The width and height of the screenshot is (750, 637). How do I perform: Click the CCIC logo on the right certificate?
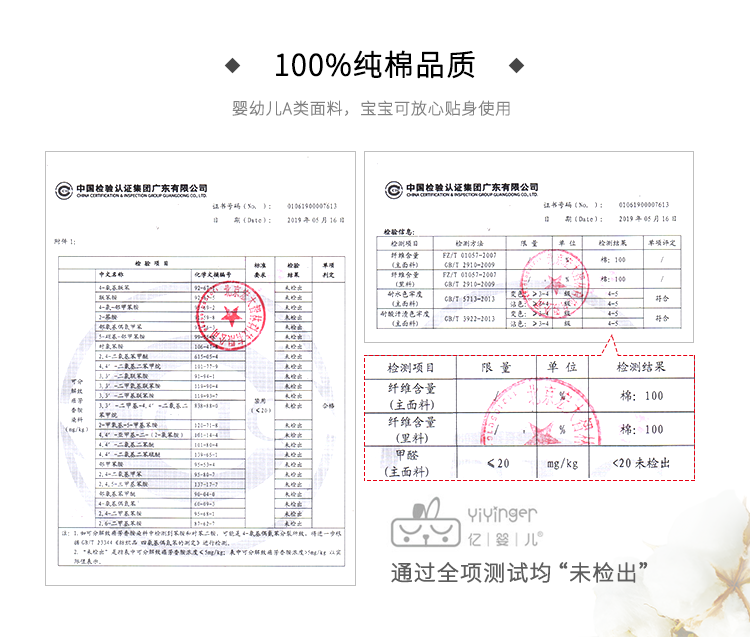390,187
